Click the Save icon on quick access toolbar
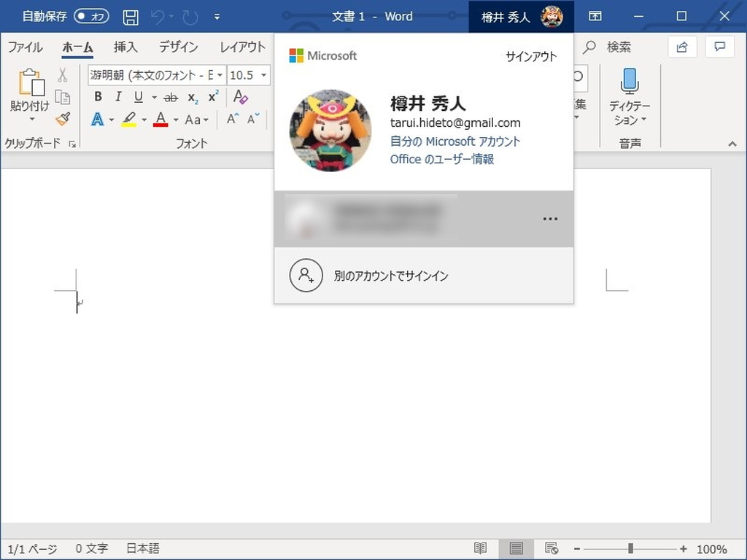747x560 pixels. (x=131, y=16)
